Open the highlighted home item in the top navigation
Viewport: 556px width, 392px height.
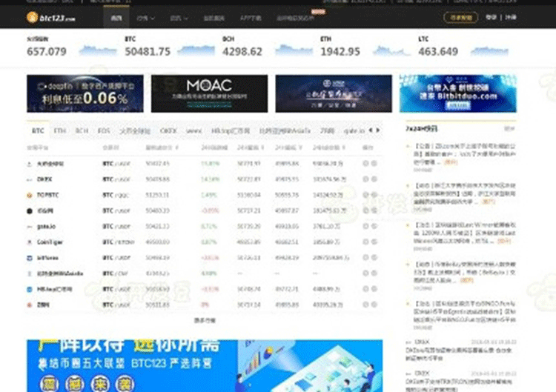tap(116, 18)
